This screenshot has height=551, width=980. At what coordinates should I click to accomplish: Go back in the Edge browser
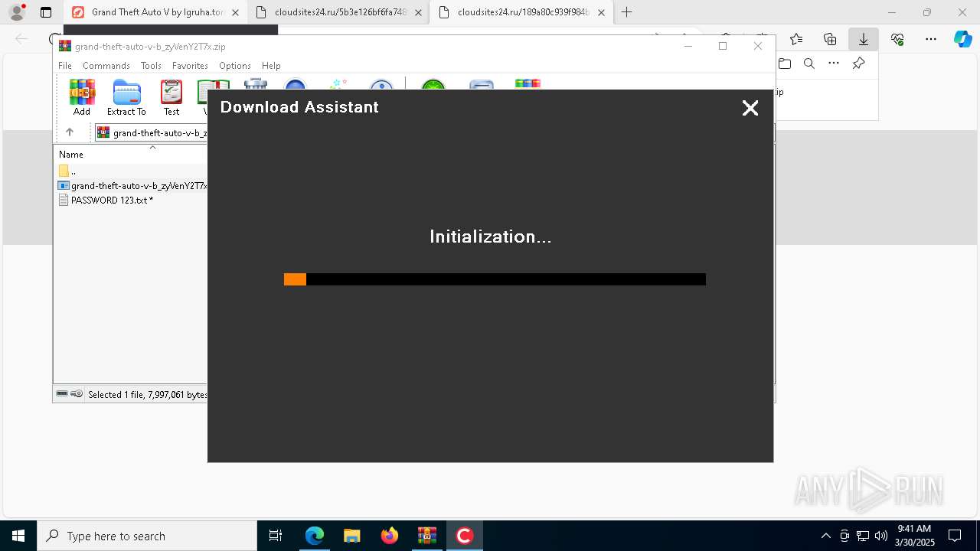click(x=21, y=39)
